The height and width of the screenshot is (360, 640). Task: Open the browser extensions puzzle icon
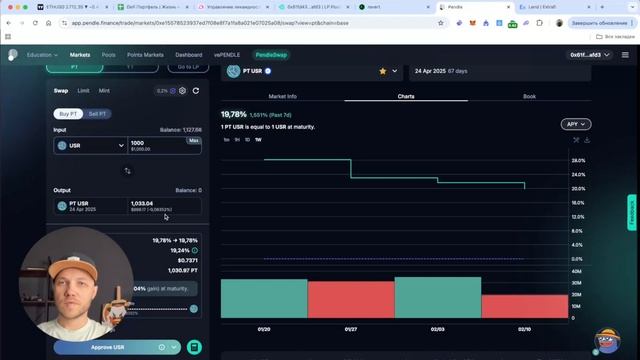[x=539, y=23]
